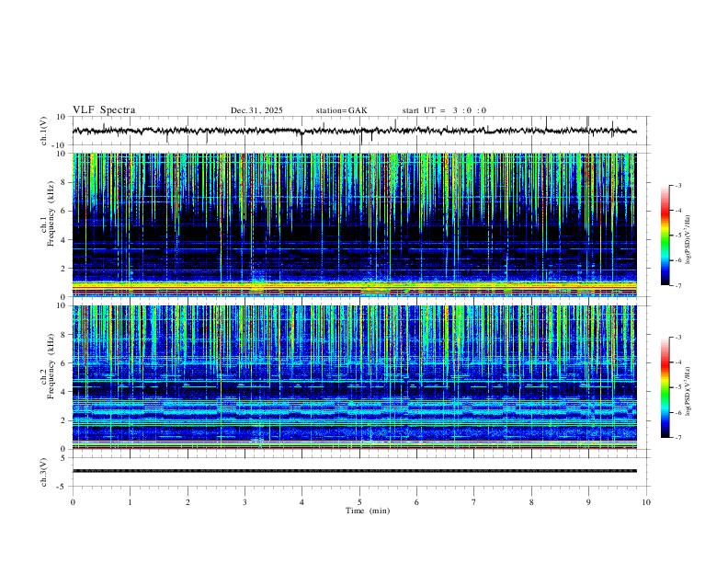Click inside the ch.1 spectrogram panel
Viewport: 728px width, 563px height.
[x=354, y=224]
